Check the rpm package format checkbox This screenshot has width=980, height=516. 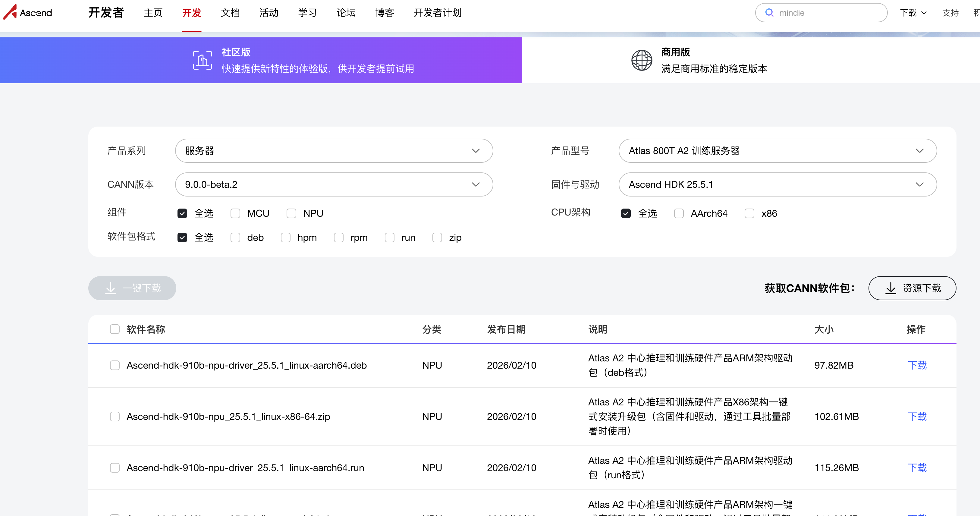339,238
